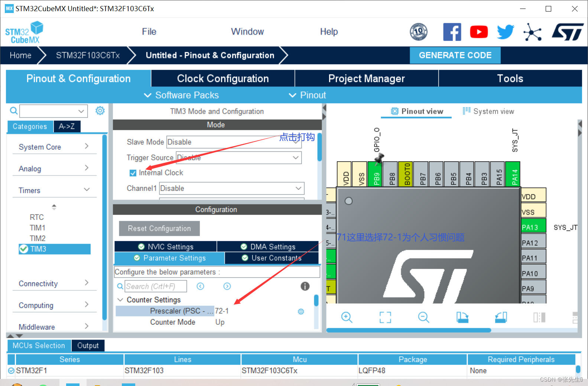The height and width of the screenshot is (386, 588).
Task: Expand the Analog category
Action: point(54,169)
